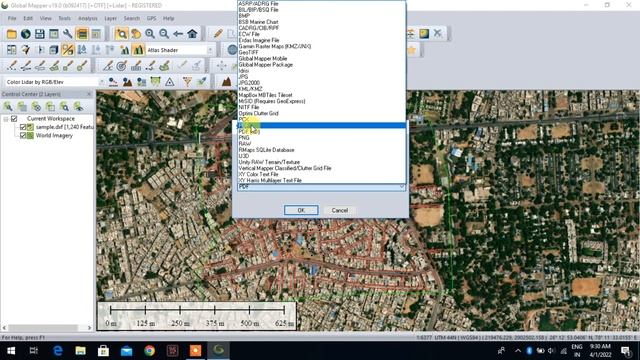Viewport: 640px width, 360px height.
Task: Zoom out with minus magnifier
Action: (164, 34)
